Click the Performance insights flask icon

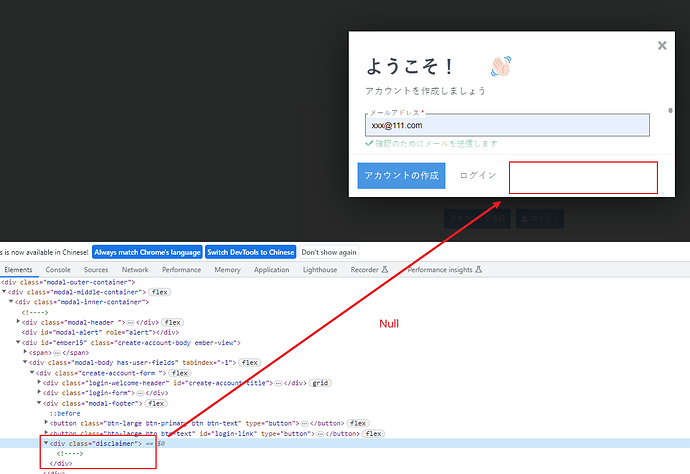[479, 269]
